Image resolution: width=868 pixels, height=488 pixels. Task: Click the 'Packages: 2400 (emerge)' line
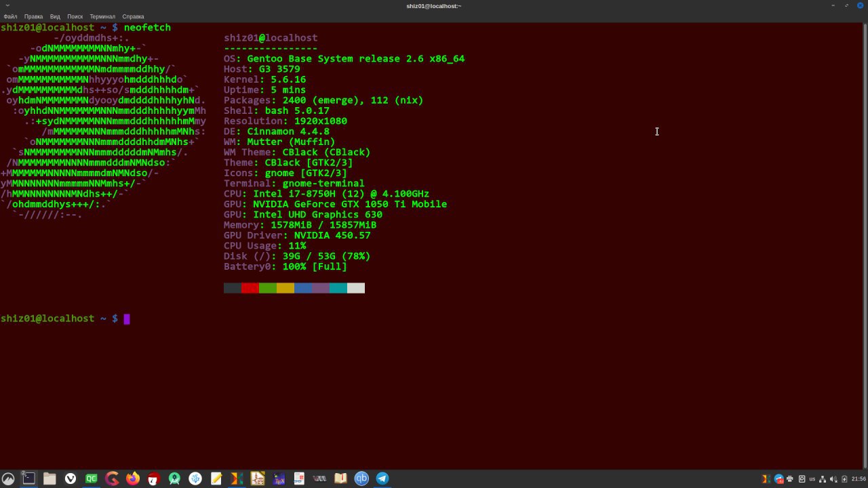323,100
